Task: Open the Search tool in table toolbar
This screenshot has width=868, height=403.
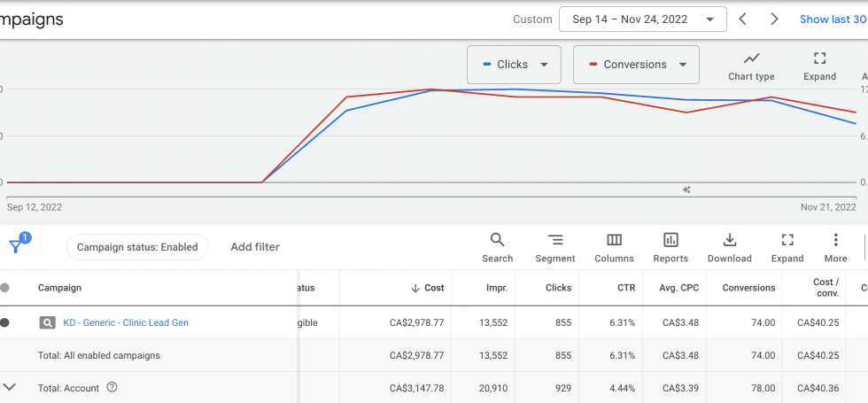Action: pyautogui.click(x=497, y=247)
